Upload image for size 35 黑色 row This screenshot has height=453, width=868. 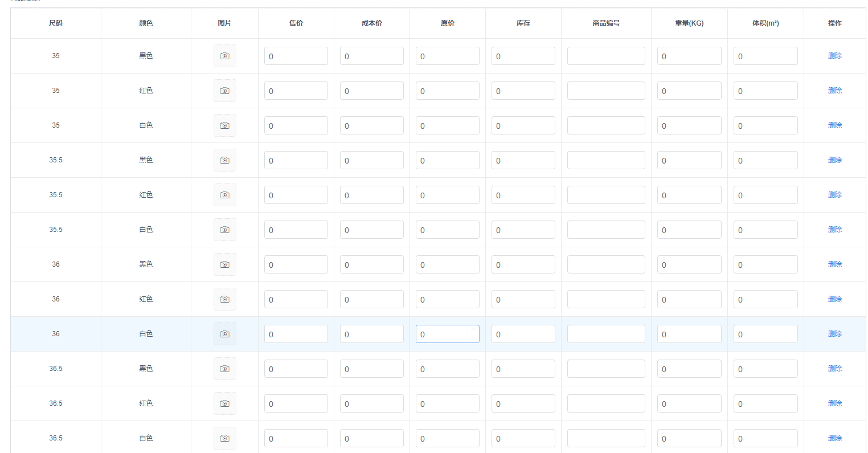[x=225, y=56]
